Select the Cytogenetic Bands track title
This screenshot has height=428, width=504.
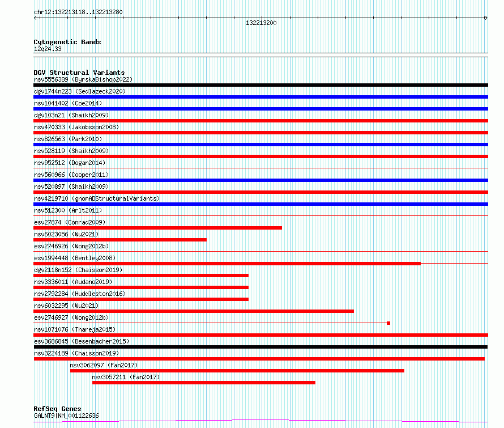[x=67, y=42]
